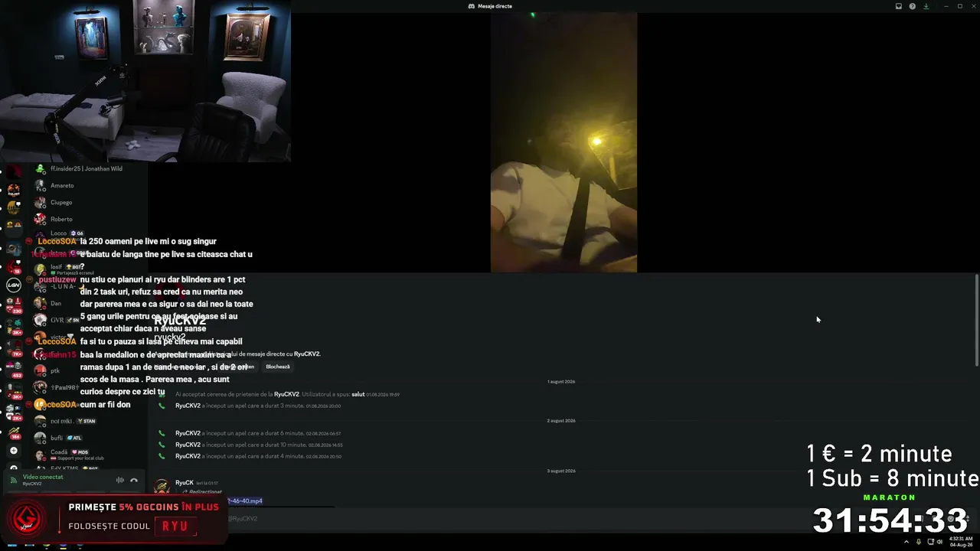This screenshot has width=980, height=551.
Task: Open ptk direct message
Action: coord(55,371)
